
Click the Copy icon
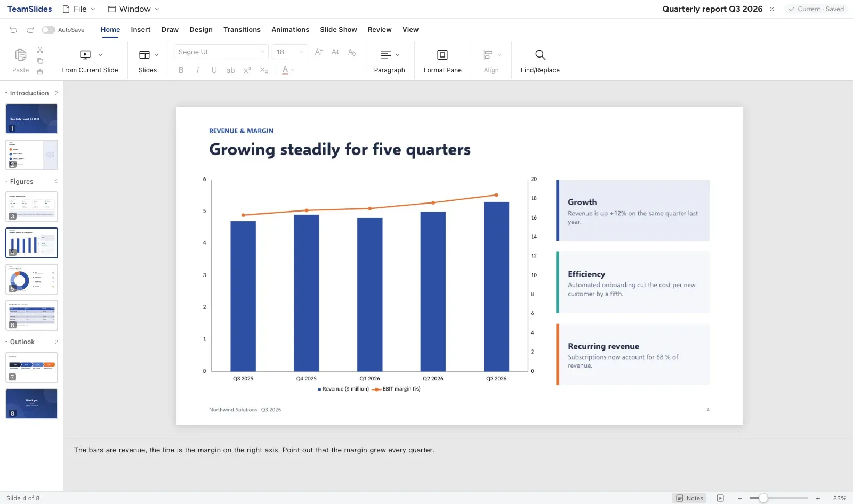click(x=40, y=61)
